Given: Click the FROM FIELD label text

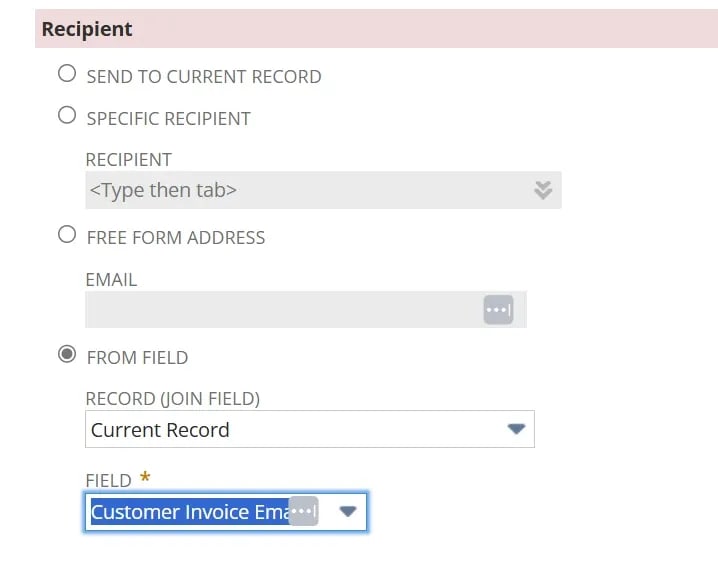Looking at the screenshot, I should (137, 358).
